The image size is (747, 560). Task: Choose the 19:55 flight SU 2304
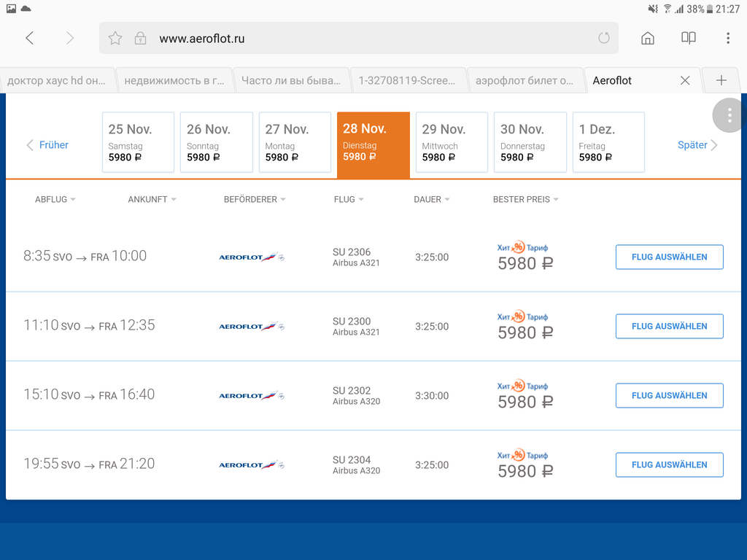click(670, 464)
